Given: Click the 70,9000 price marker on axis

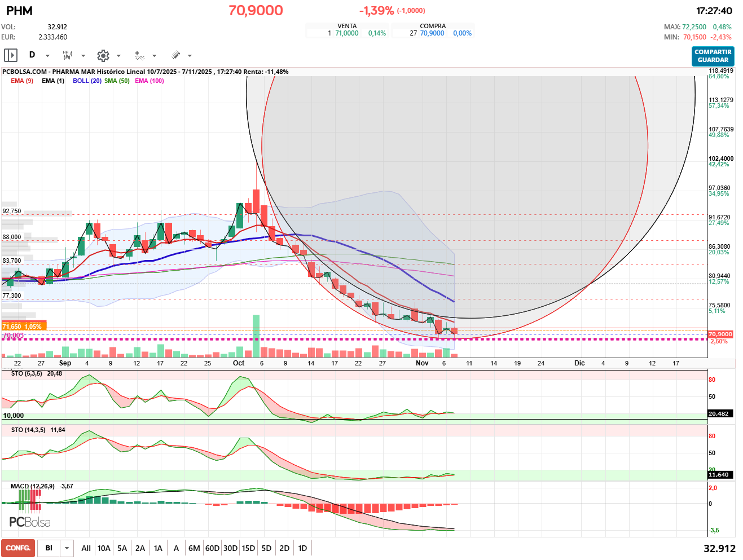Looking at the screenshot, I should click(x=720, y=334).
